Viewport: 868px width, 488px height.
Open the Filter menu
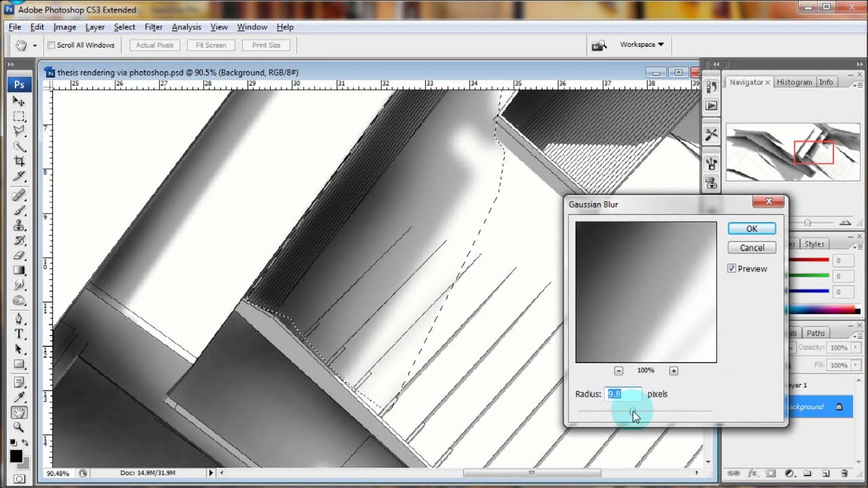[x=153, y=27]
